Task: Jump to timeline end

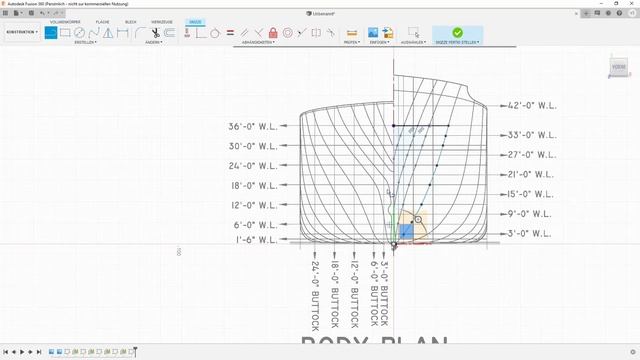Action: pyautogui.click(x=39, y=352)
